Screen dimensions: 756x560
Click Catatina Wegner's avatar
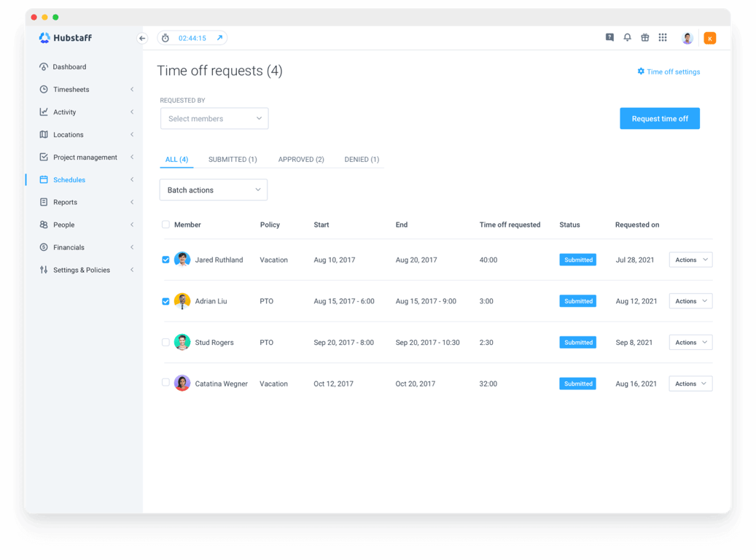pos(182,384)
